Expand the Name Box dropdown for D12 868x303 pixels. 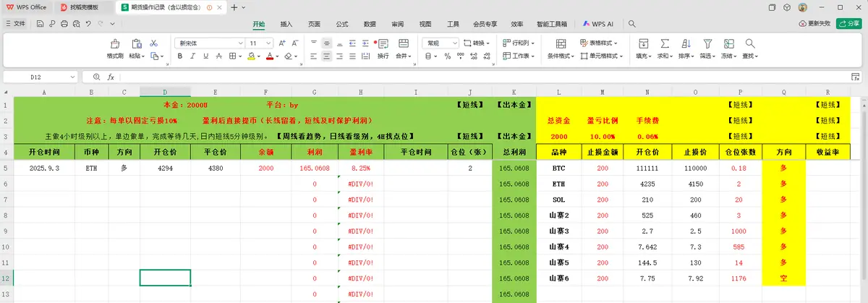73,77
